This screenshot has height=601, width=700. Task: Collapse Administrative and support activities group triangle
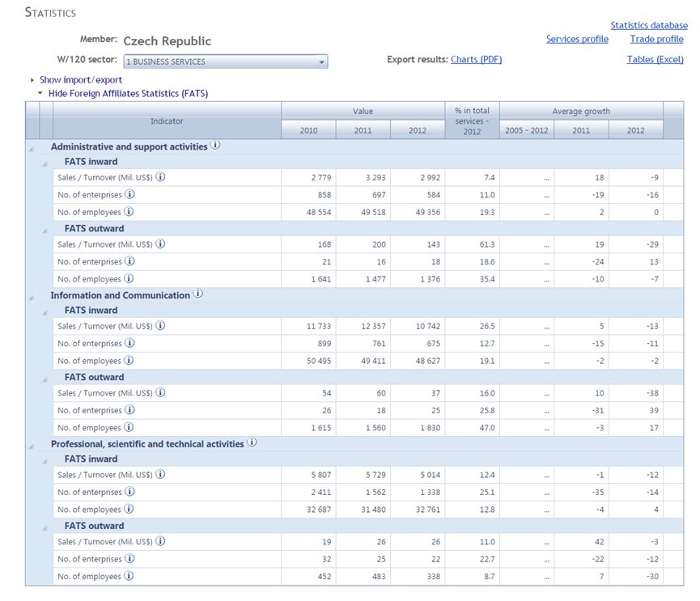click(x=32, y=149)
